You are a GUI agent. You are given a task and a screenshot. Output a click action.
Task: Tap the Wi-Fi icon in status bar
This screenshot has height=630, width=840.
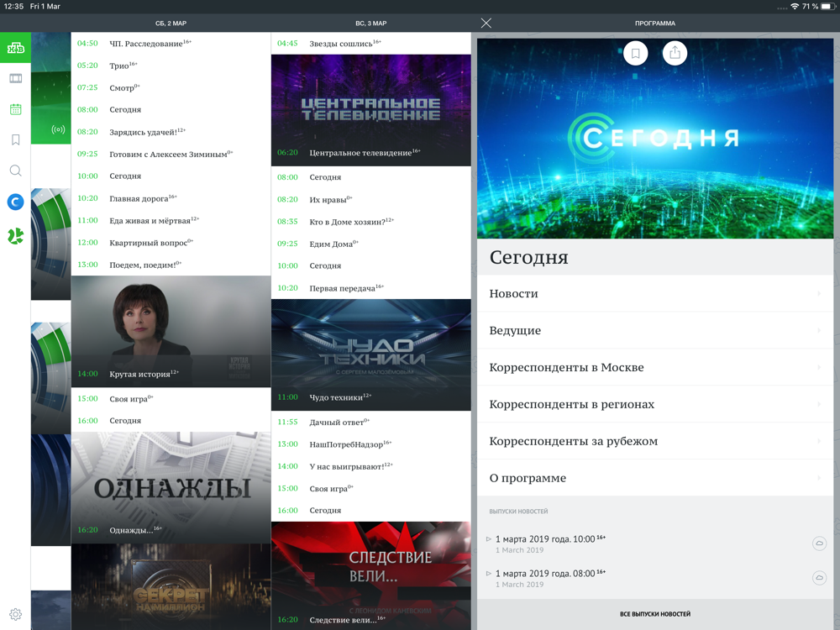click(x=795, y=7)
